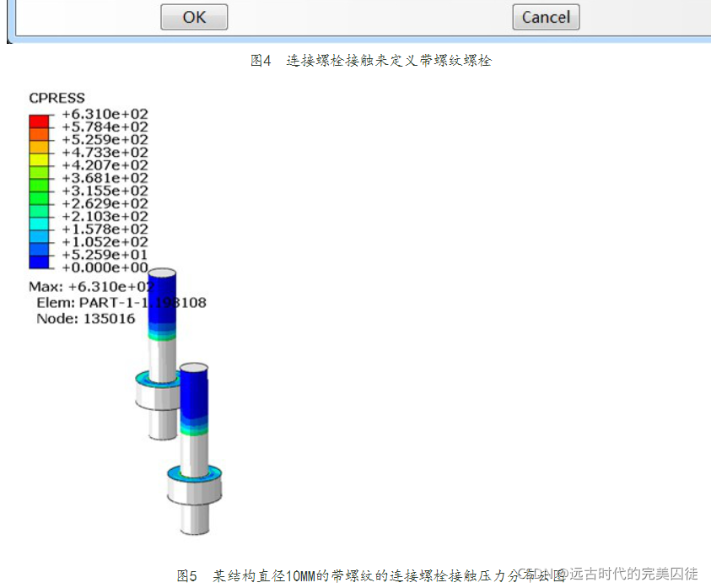Click the Max: +6.310e+02 text
This screenshot has width=711, height=588.
(92, 287)
